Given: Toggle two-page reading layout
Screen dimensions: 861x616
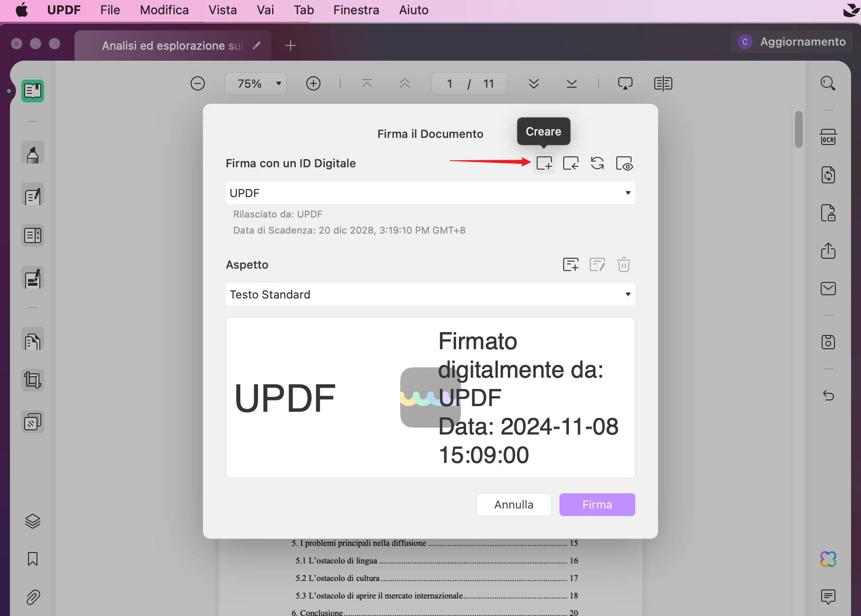Looking at the screenshot, I should pos(663,84).
